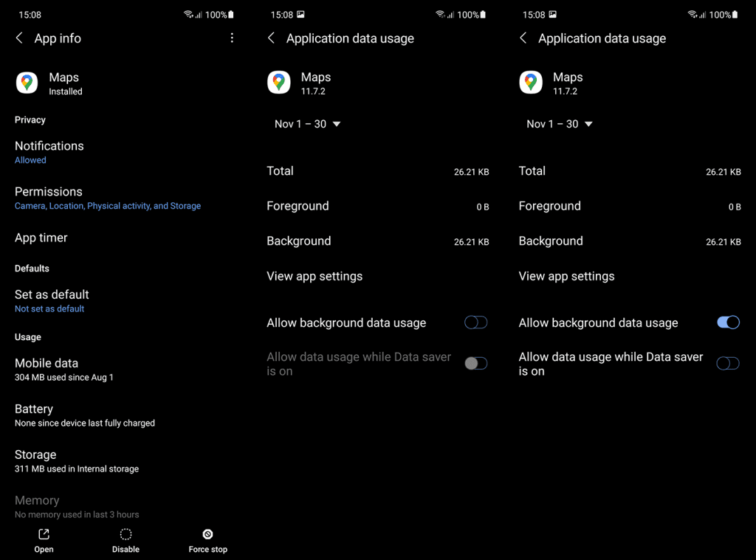
Task: Open the three-dot more options menu
Action: pyautogui.click(x=232, y=38)
